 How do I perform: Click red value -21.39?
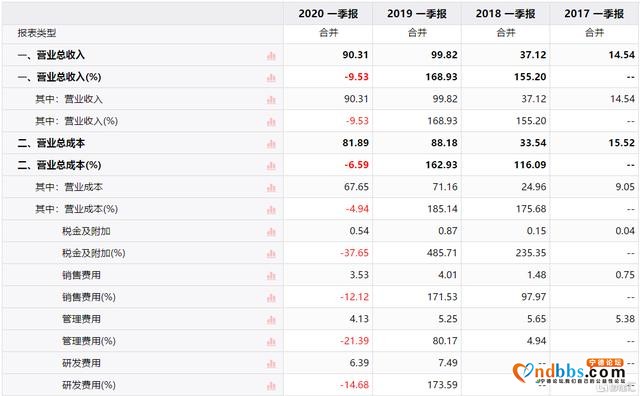coord(354,342)
